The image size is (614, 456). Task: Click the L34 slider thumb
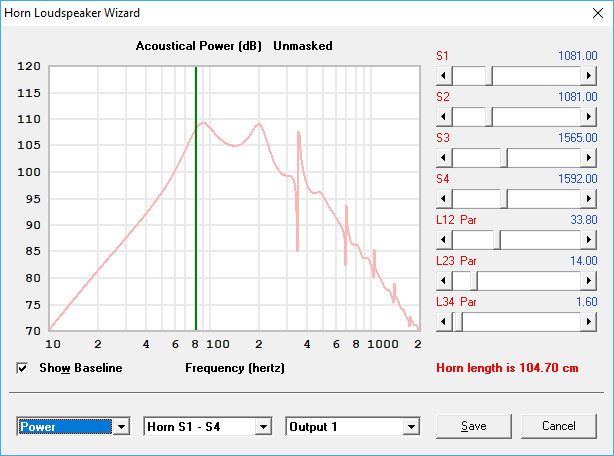pyautogui.click(x=459, y=322)
